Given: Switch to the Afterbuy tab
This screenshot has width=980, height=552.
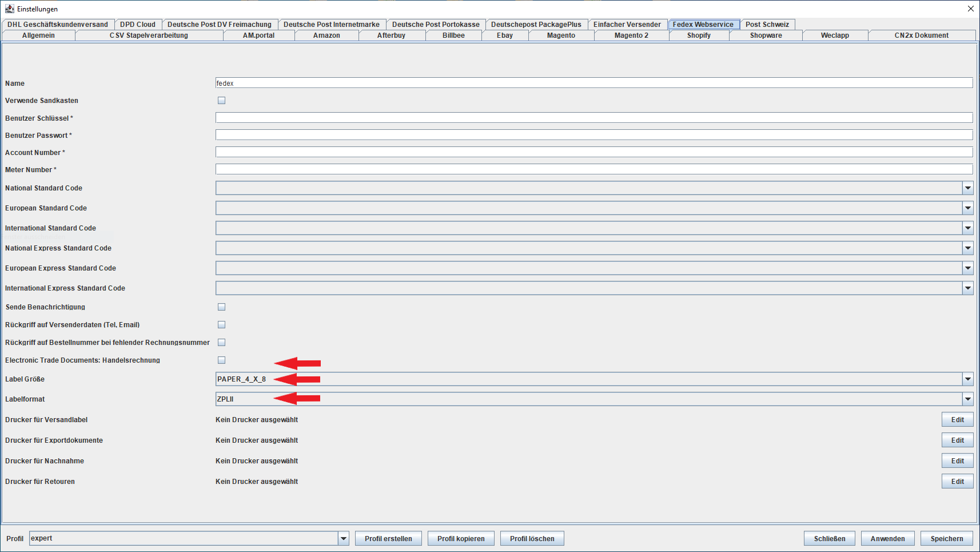Looking at the screenshot, I should coord(391,35).
